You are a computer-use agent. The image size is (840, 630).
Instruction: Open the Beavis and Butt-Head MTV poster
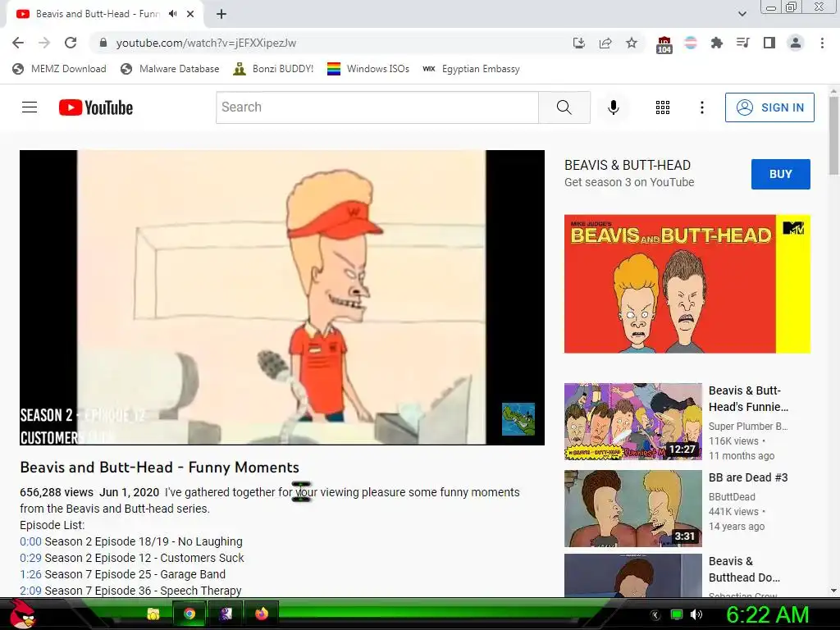coord(687,284)
